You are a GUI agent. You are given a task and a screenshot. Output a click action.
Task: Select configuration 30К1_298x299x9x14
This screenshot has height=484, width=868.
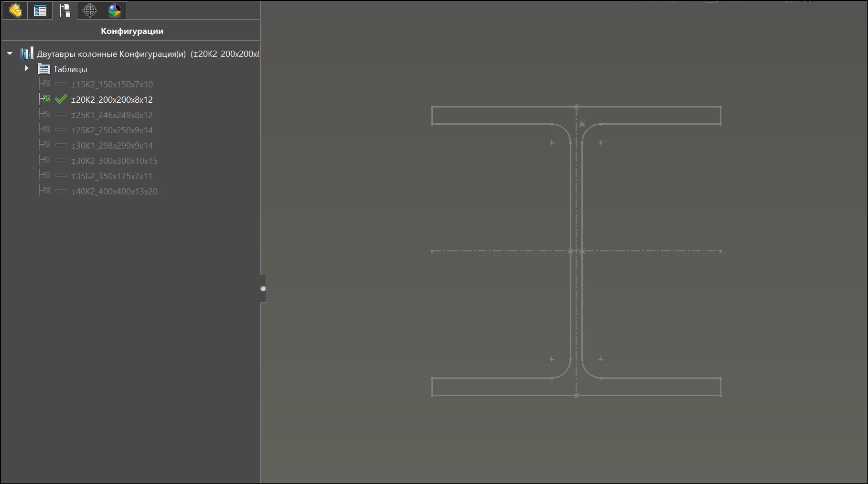112,146
